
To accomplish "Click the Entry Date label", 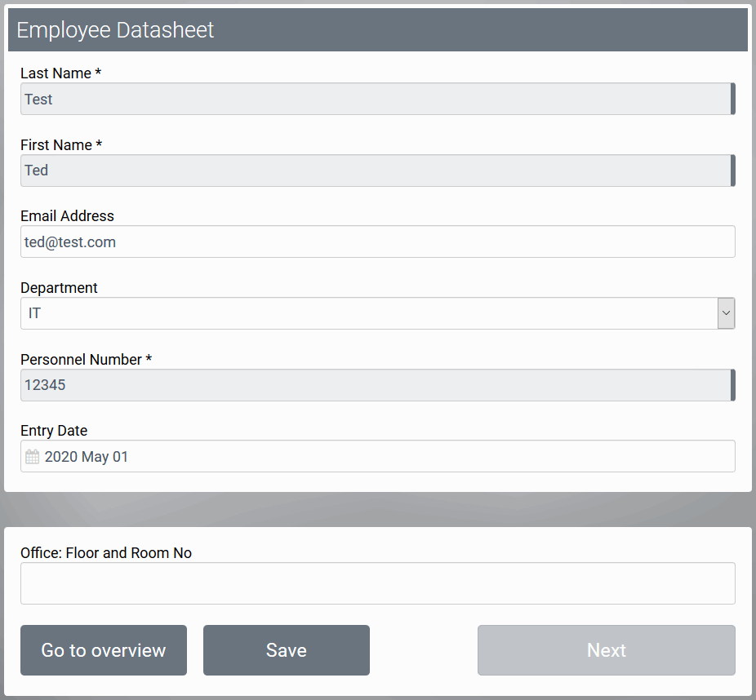I will 54,431.
